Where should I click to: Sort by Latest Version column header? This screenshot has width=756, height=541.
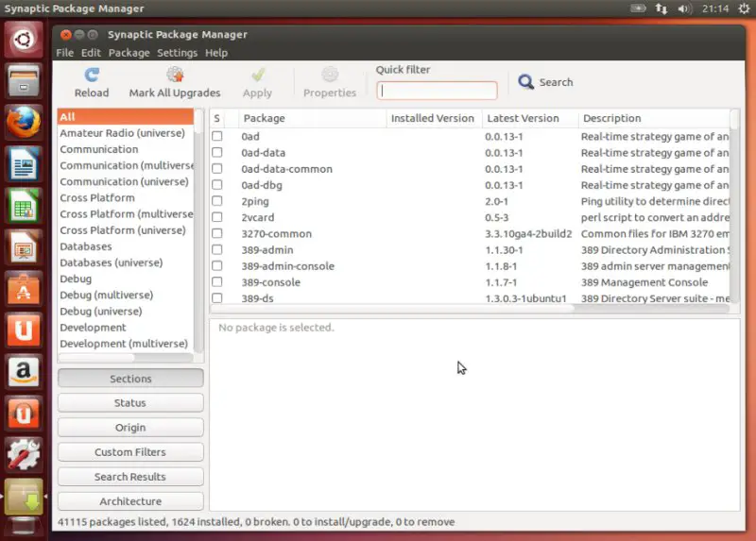click(x=530, y=119)
